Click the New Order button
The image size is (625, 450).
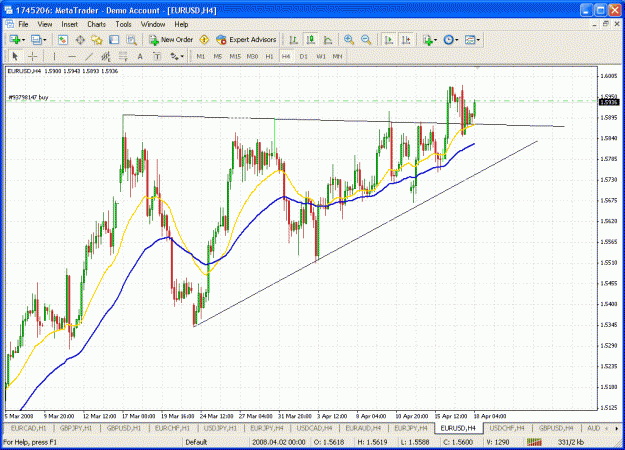pos(171,40)
